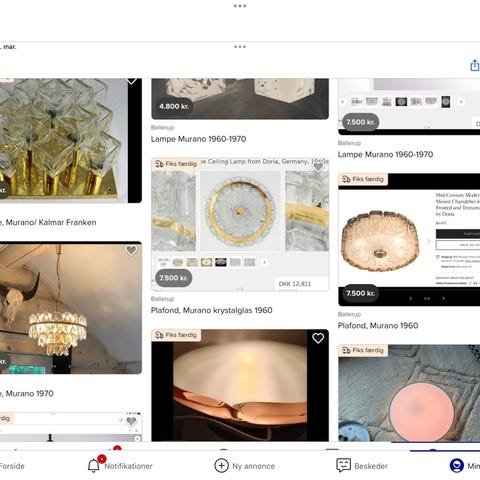Click the 7.500 kr. badge on Doria lamp
This screenshot has width=480, height=480.
pos(174,278)
